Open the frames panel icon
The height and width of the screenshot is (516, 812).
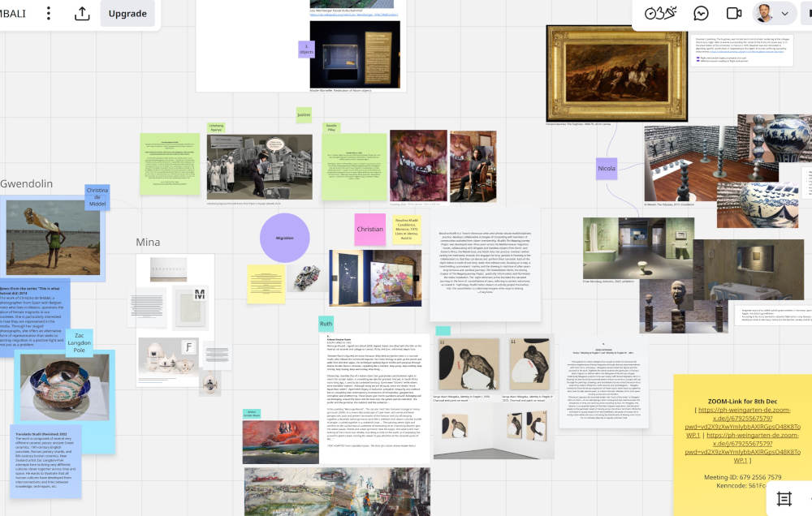784,498
